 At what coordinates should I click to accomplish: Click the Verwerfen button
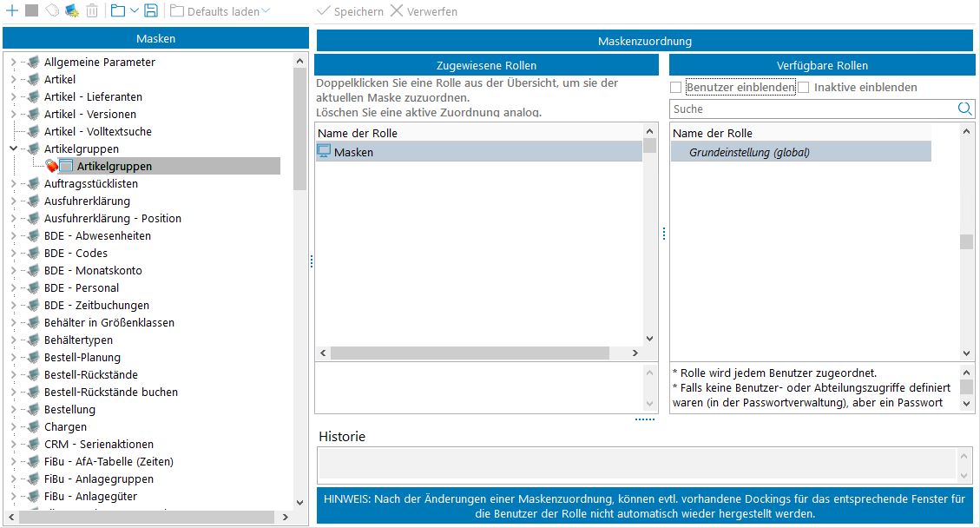(424, 11)
